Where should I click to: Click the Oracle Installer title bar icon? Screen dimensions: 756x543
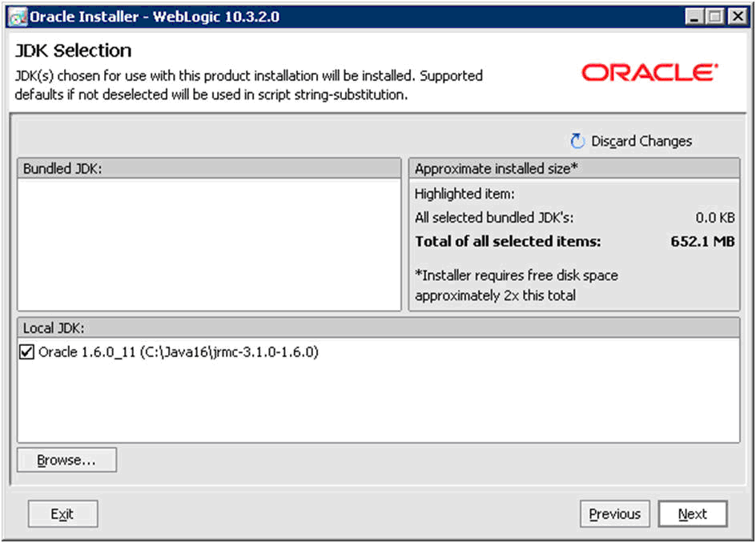18,18
